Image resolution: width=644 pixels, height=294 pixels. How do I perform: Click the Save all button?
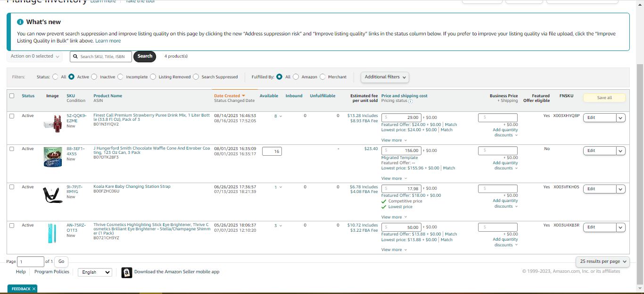(604, 98)
